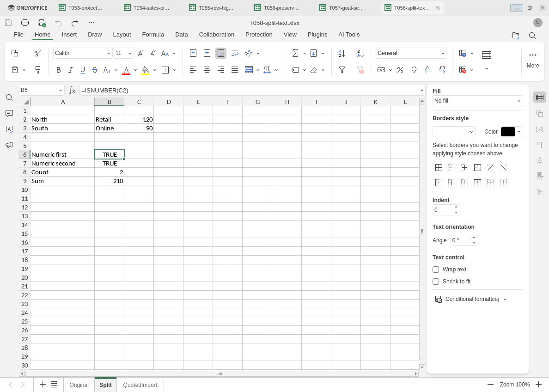The image size is (549, 392).
Task: Expand the Conditional formatting dropdown
Action: click(x=471, y=299)
